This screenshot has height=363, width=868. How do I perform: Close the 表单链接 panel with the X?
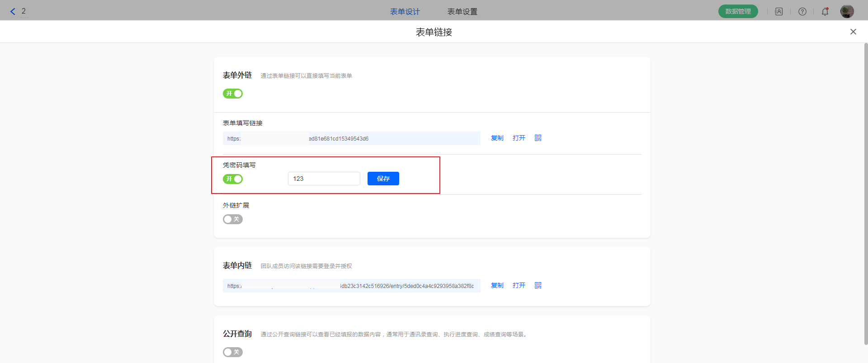click(x=853, y=32)
